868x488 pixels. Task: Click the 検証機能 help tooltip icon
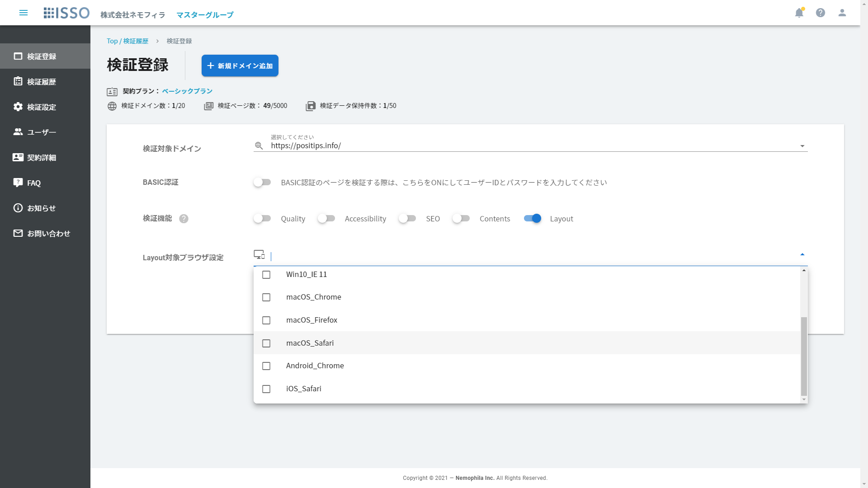coord(184,219)
